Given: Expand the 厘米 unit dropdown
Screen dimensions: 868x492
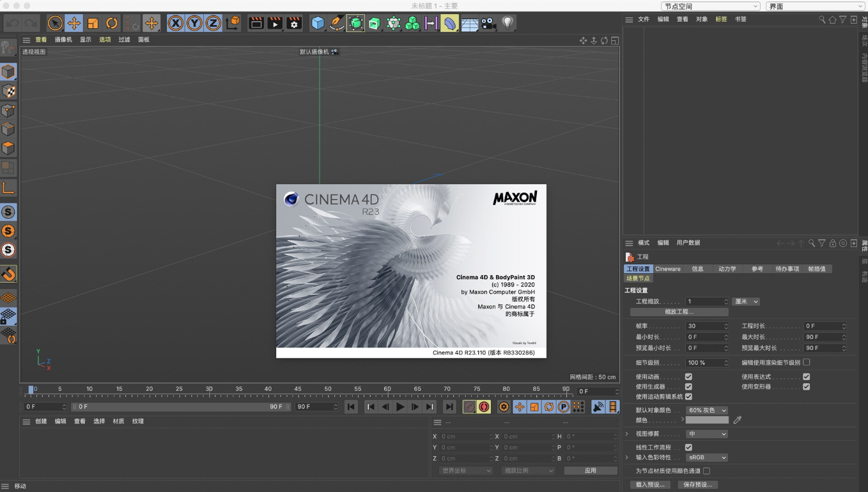Looking at the screenshot, I should point(746,301).
